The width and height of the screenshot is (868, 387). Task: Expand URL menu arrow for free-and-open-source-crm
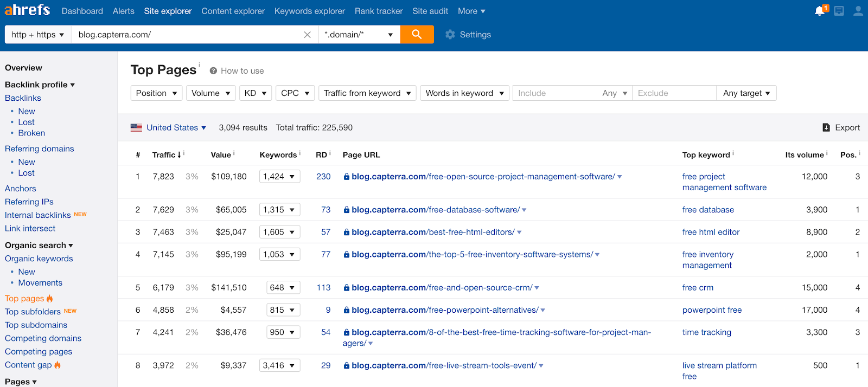pos(537,288)
